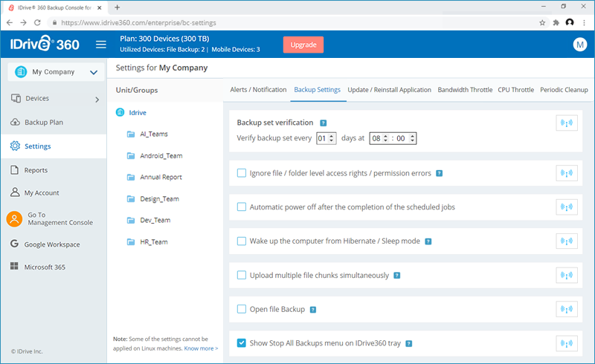Click the Upgrade button

(x=303, y=45)
